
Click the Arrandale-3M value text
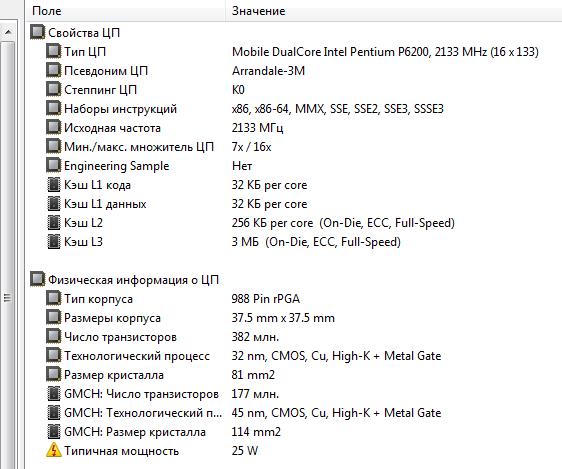click(268, 71)
